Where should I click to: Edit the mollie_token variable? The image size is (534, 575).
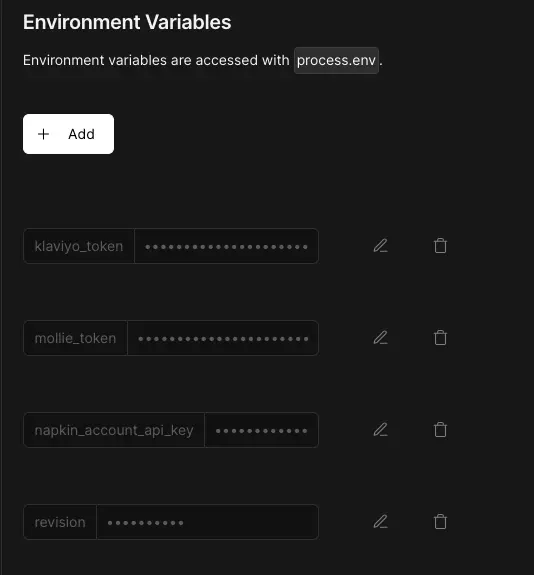click(x=381, y=338)
